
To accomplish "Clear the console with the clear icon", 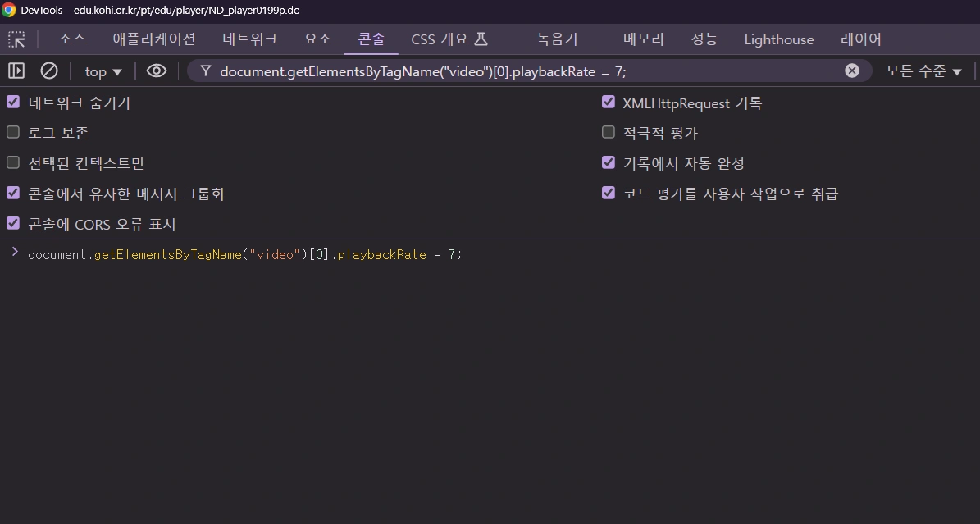I will click(49, 71).
